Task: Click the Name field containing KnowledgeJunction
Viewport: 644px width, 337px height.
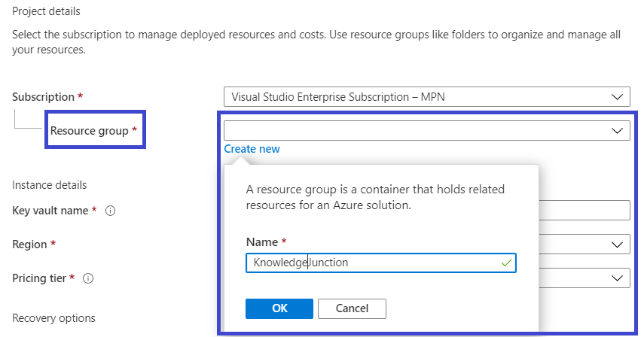Action: 369,263
